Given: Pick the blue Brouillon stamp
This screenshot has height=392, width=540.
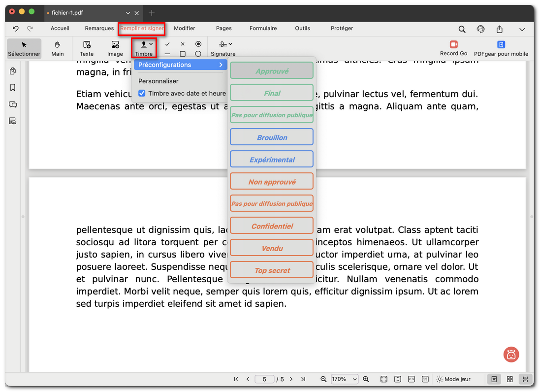Looking at the screenshot, I should (x=272, y=137).
